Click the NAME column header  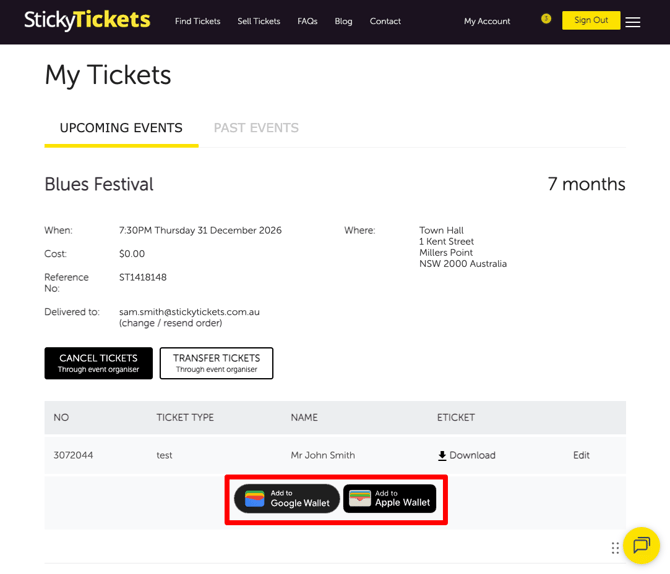click(304, 418)
